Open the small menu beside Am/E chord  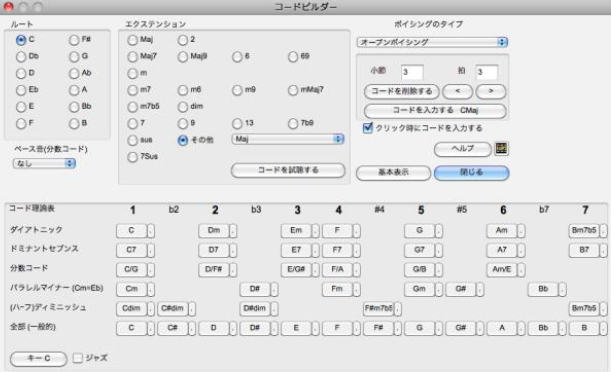(x=521, y=270)
